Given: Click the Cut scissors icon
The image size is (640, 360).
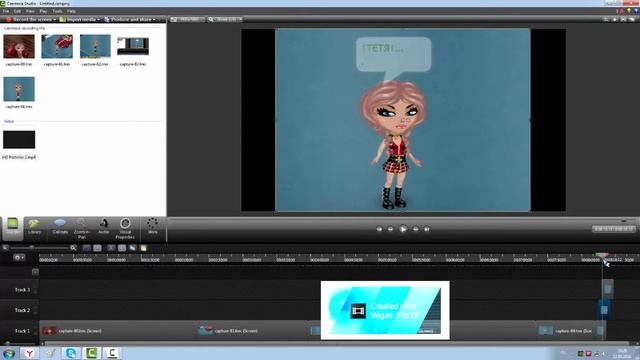Looking at the screenshot, I should pos(111,248).
